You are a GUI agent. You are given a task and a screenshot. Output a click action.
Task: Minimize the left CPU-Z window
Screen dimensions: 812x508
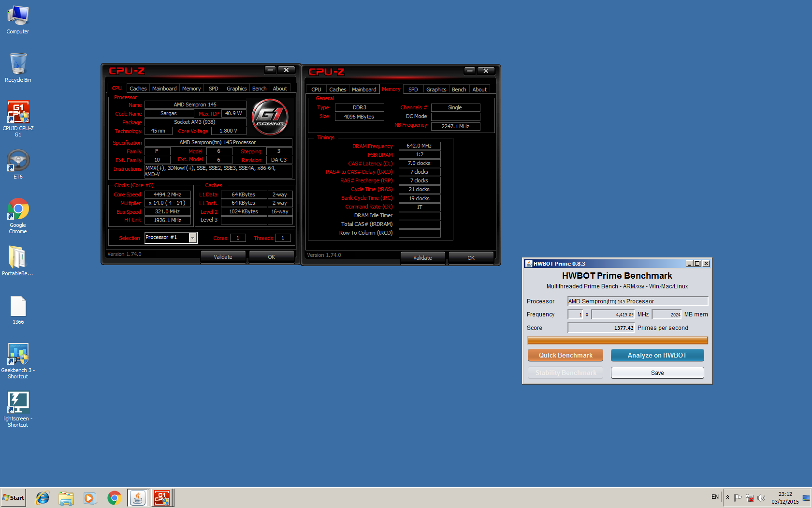pos(270,70)
